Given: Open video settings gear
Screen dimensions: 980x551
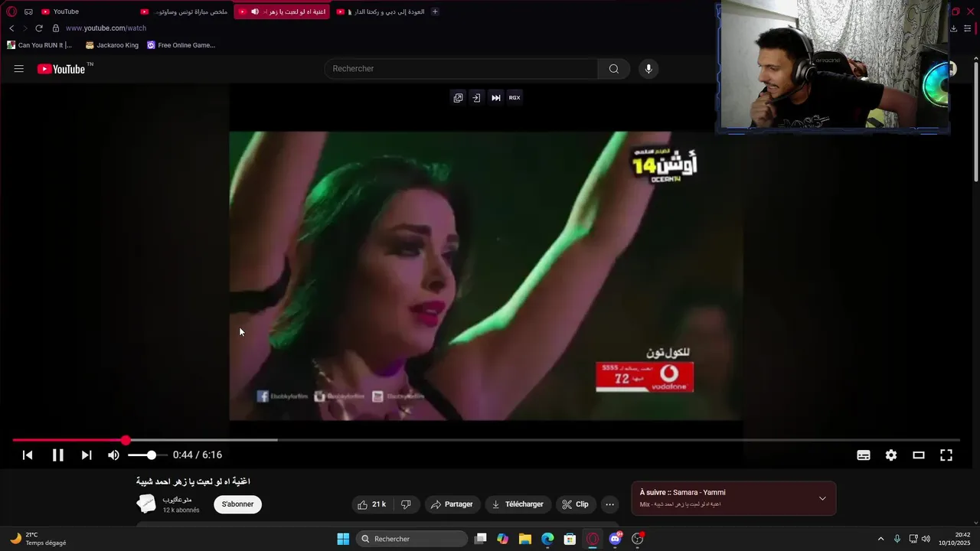Looking at the screenshot, I should (891, 455).
